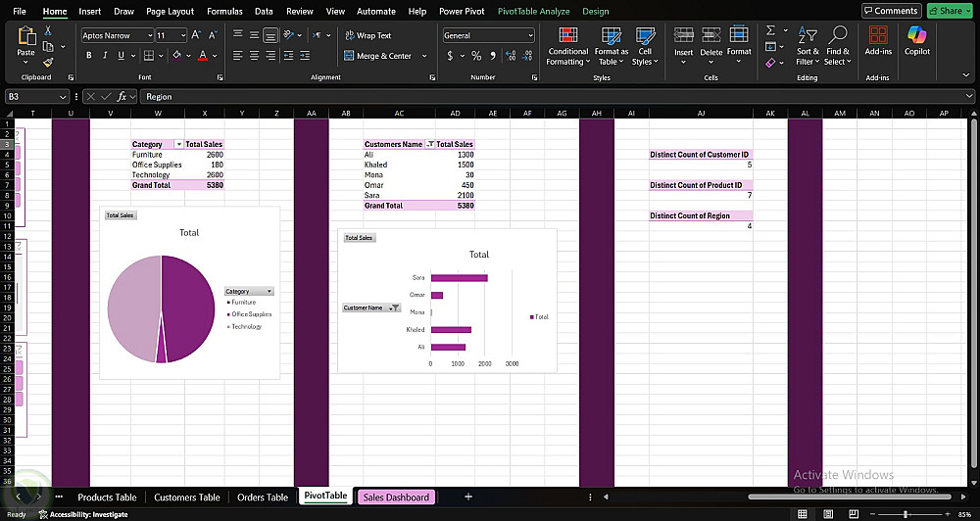Screen dimensions: 980x521
Task: Open the File menu
Action: 20,11
